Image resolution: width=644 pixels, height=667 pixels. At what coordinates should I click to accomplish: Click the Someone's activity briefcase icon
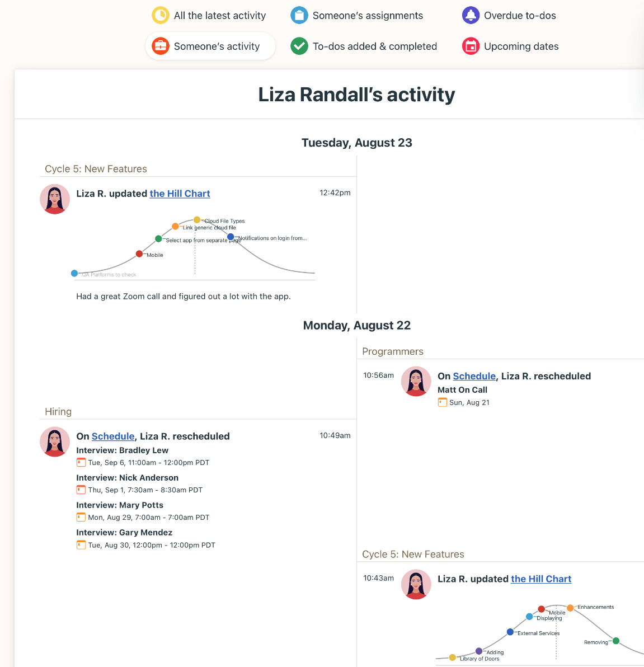tap(161, 46)
